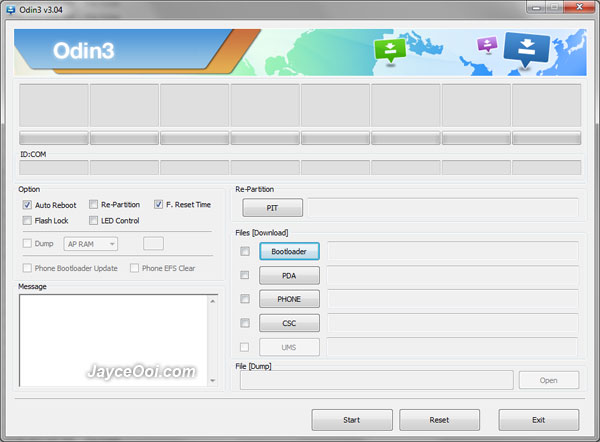Click the File Dump path field
Screen dimensions: 600x442
377,380
